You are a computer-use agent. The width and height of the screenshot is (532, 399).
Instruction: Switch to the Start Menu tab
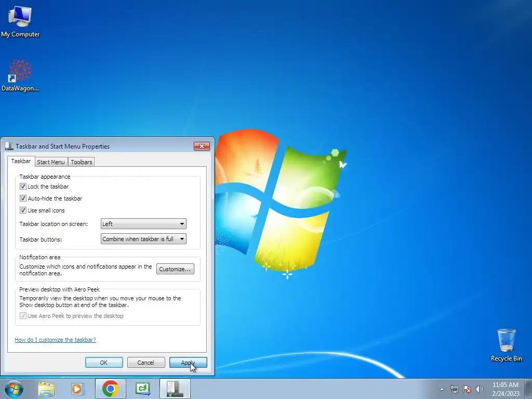tap(51, 162)
